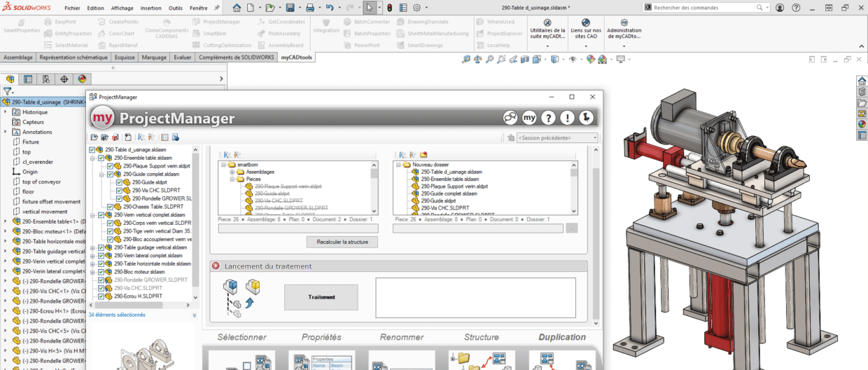Click the Save icon in top toolbar
Screen dimensions: 868x370
click(290, 8)
